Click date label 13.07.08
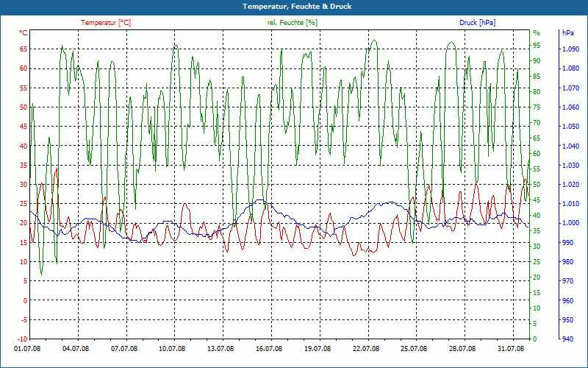588x368 pixels. [x=220, y=349]
